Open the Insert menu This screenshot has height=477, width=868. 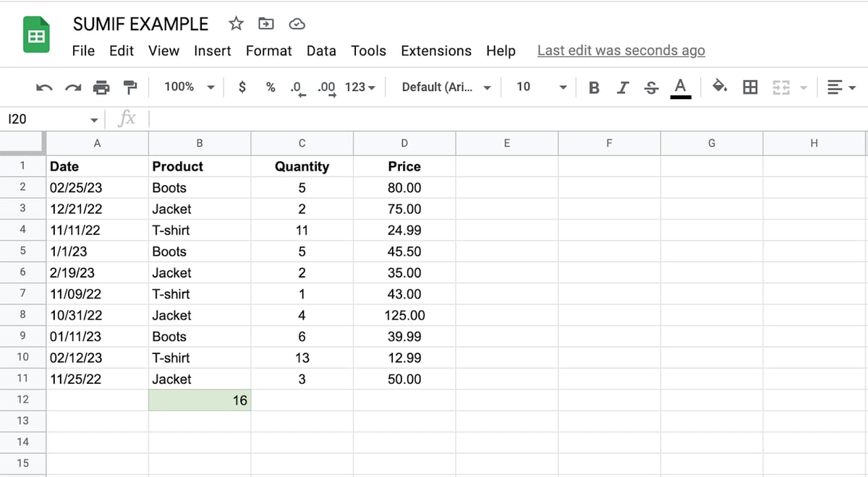pos(213,51)
